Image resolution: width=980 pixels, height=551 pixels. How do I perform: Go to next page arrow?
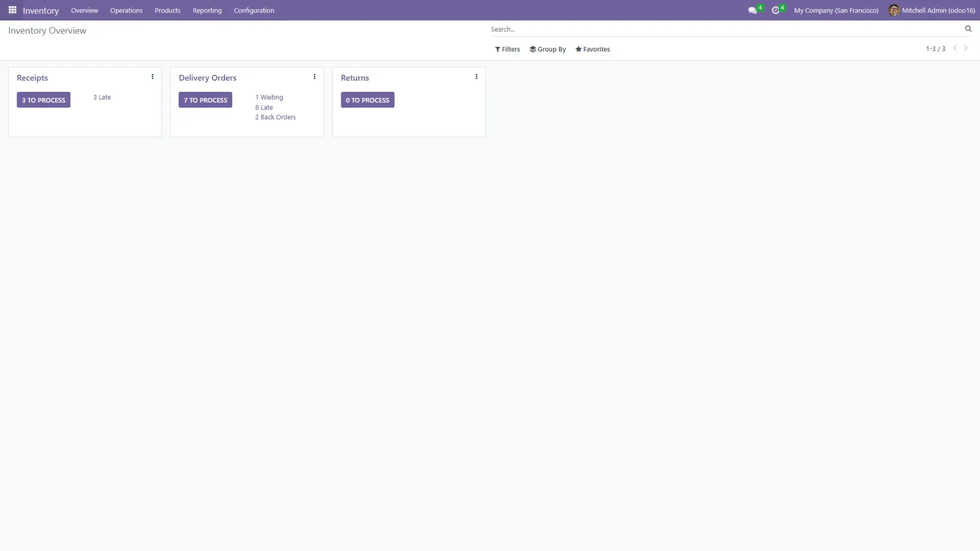pyautogui.click(x=966, y=48)
